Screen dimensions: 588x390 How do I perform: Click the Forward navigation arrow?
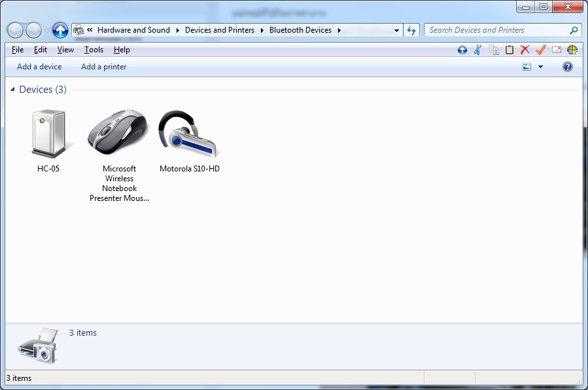click(x=33, y=30)
